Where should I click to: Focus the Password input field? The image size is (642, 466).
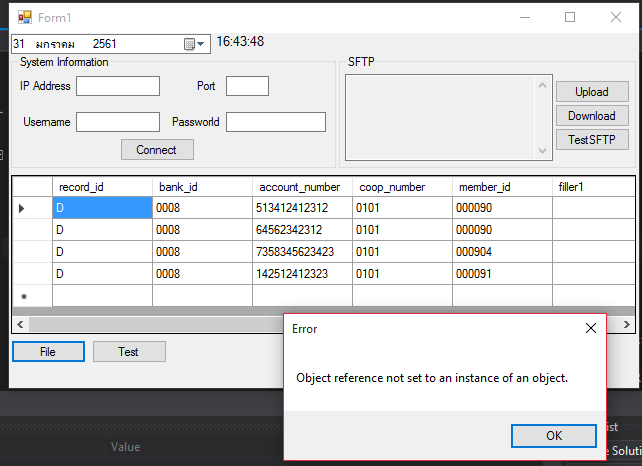[276, 122]
